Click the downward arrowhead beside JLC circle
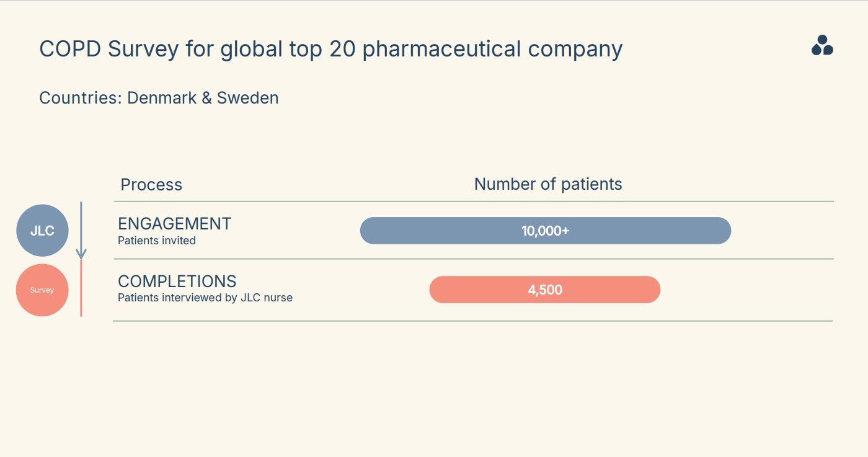Viewport: 868px width, 457px height. (81, 254)
